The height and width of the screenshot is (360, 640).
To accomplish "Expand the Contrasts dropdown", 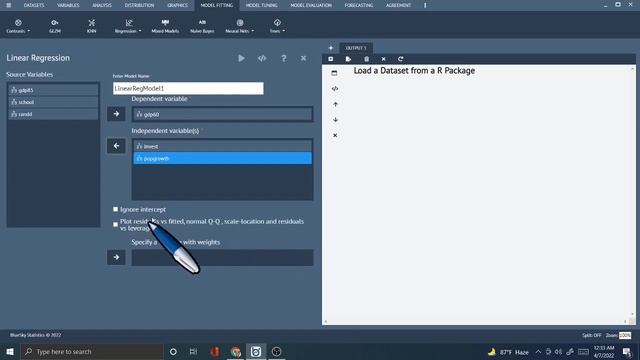I will pyautogui.click(x=18, y=26).
